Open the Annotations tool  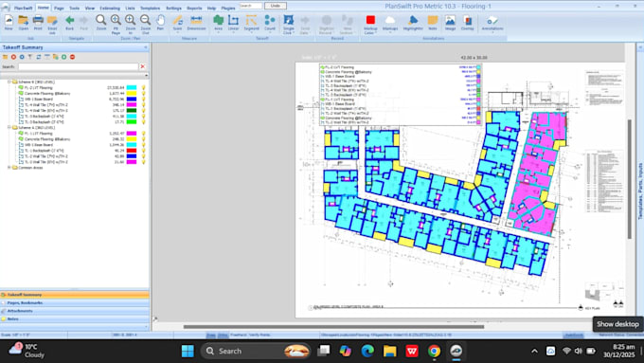(x=492, y=23)
